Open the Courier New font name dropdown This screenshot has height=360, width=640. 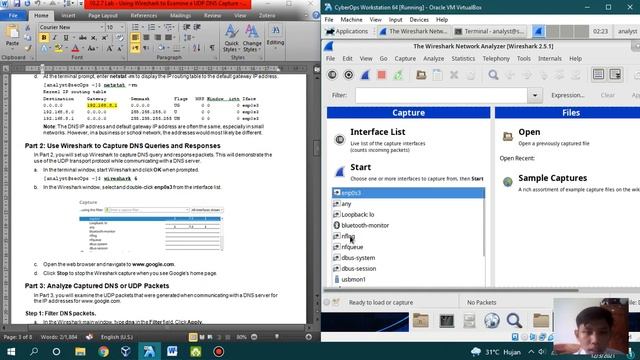click(102, 27)
